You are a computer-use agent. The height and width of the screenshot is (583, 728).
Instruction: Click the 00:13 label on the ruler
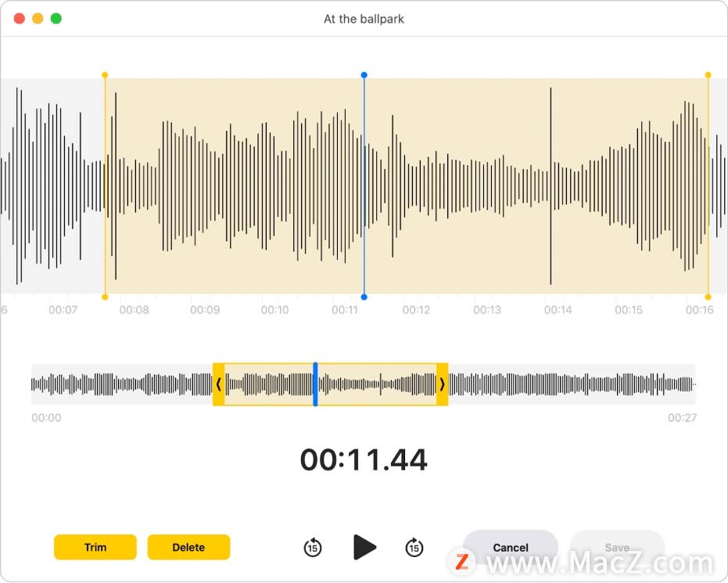coord(487,310)
